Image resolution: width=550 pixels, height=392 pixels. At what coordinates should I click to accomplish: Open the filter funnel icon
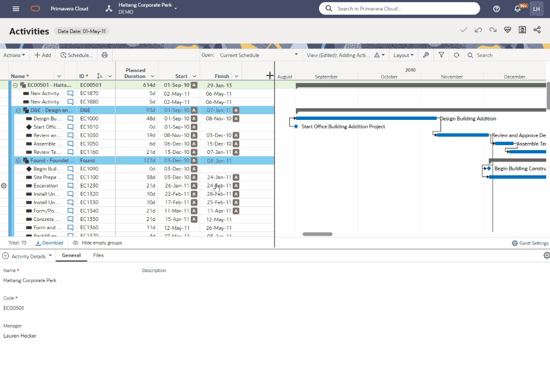click(441, 55)
